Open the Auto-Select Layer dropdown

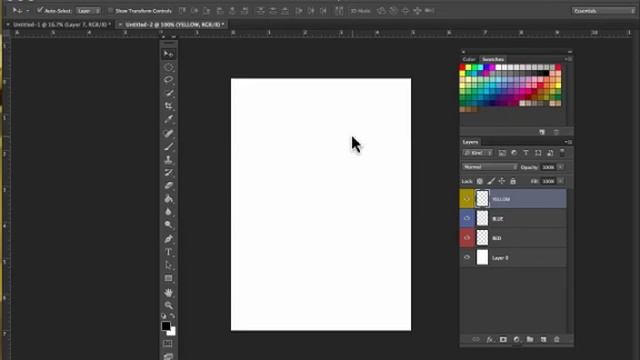[x=88, y=11]
